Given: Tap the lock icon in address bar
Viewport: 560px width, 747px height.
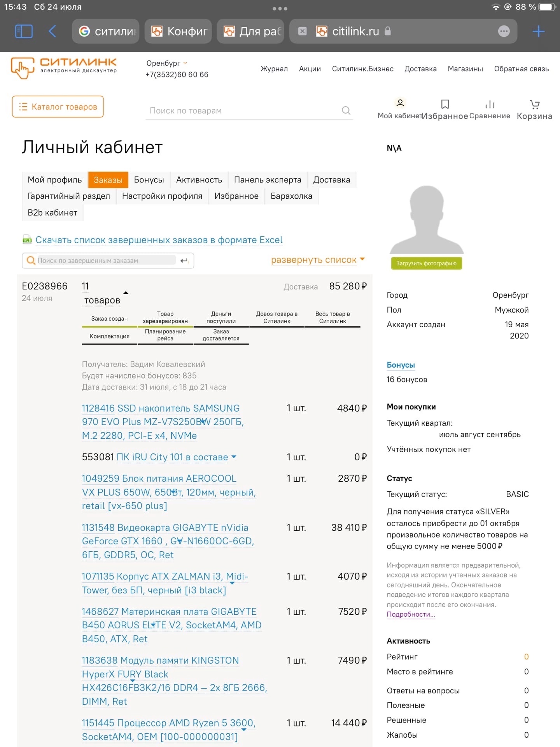Looking at the screenshot, I should [x=388, y=31].
